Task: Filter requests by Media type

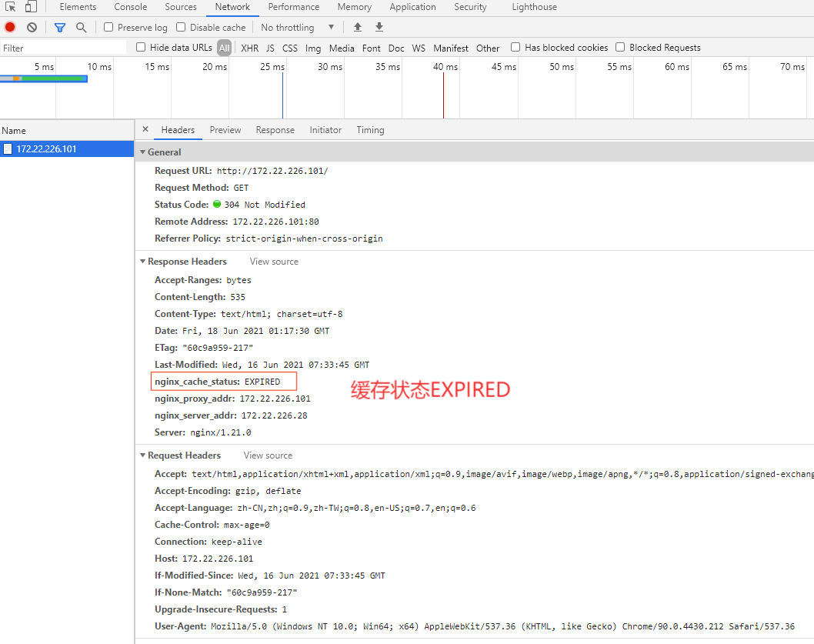Action: (x=342, y=48)
